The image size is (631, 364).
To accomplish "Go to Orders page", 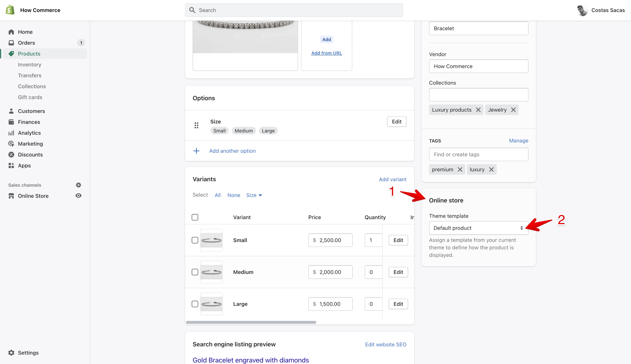I will (x=26, y=43).
